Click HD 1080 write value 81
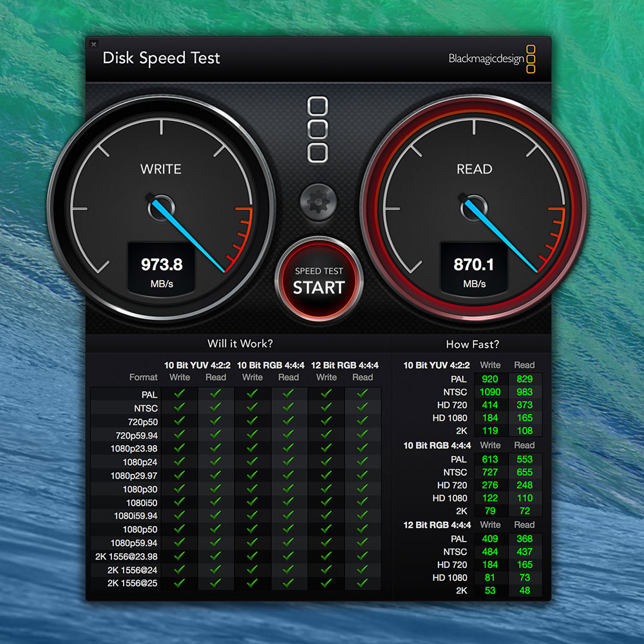This screenshot has height=644, width=644. pos(490,578)
